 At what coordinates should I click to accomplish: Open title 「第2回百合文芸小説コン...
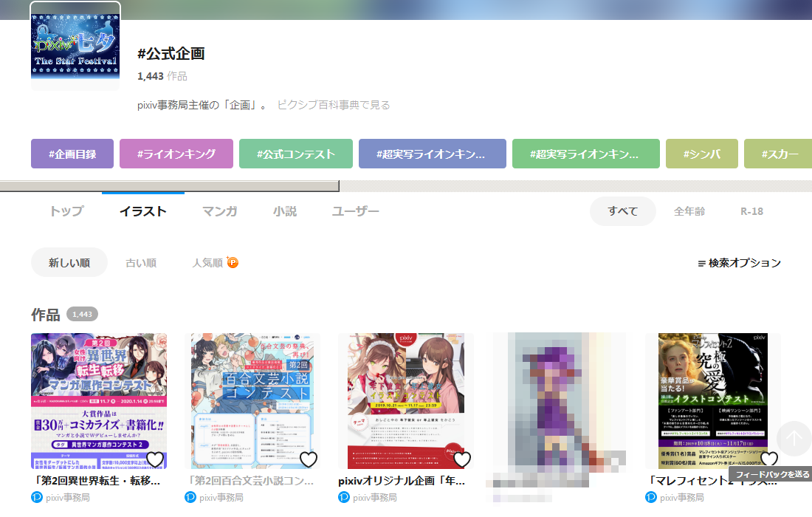click(250, 481)
